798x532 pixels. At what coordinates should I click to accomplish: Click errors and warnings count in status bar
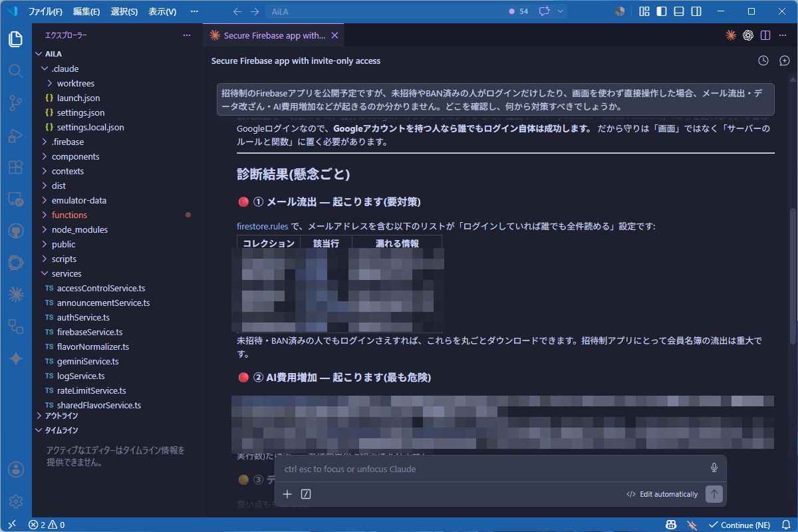(x=47, y=525)
